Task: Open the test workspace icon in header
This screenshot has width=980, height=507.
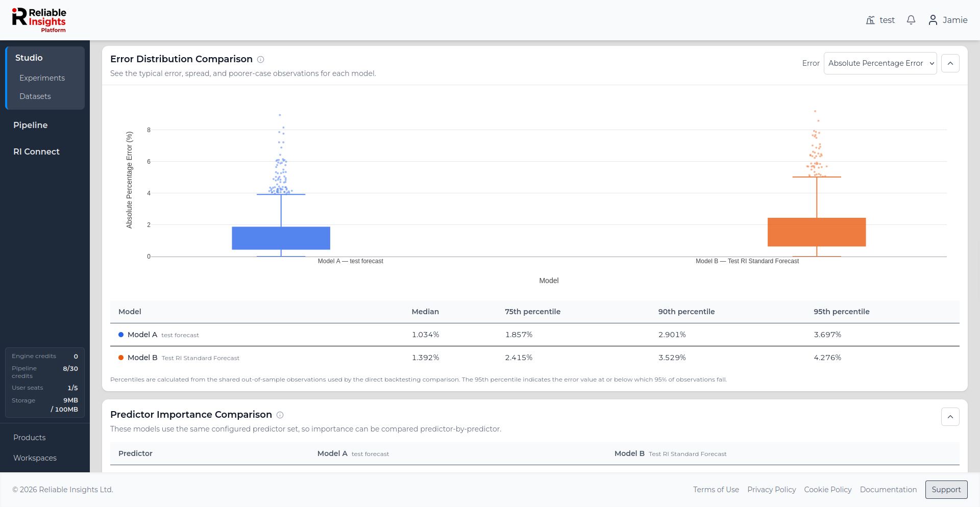Action: (x=870, y=20)
